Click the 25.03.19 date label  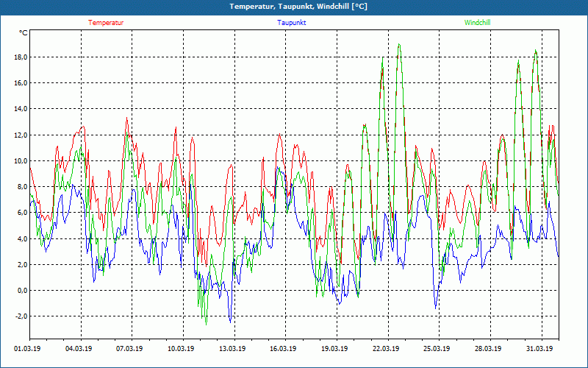[437, 349]
